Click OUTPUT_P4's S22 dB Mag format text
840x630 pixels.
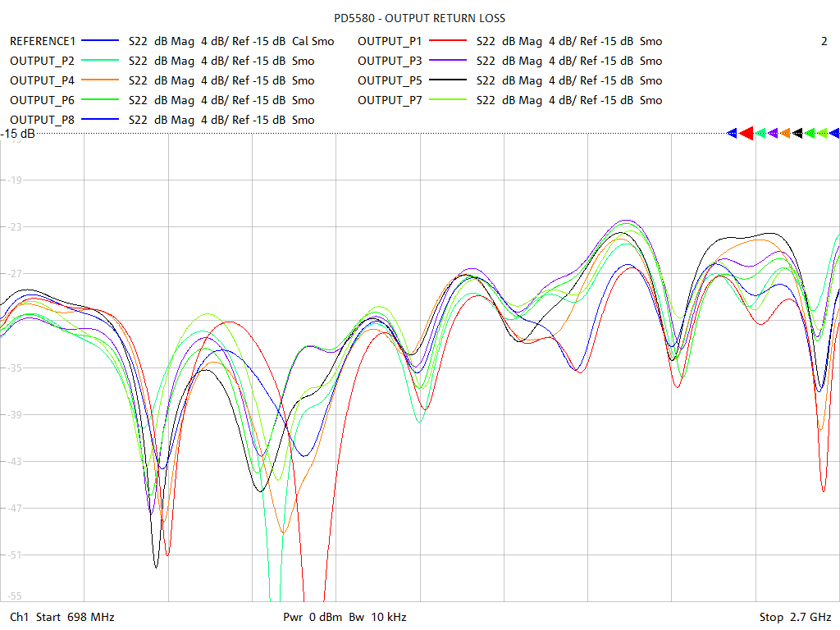(221, 81)
